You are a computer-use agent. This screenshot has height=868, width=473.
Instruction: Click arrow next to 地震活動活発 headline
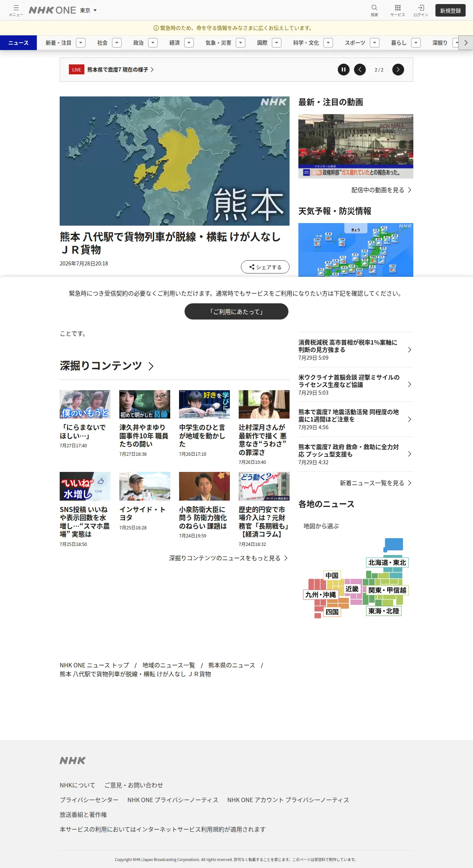pyautogui.click(x=410, y=419)
